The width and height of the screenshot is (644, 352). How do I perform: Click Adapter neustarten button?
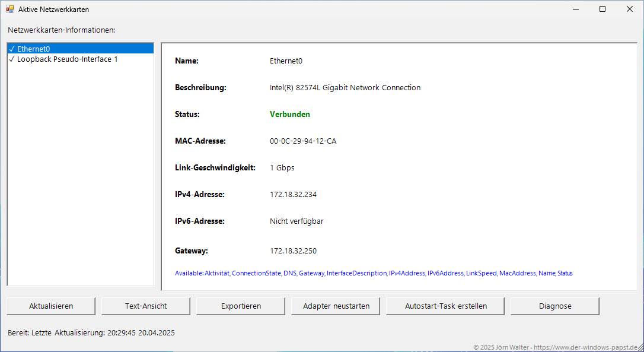tap(336, 306)
